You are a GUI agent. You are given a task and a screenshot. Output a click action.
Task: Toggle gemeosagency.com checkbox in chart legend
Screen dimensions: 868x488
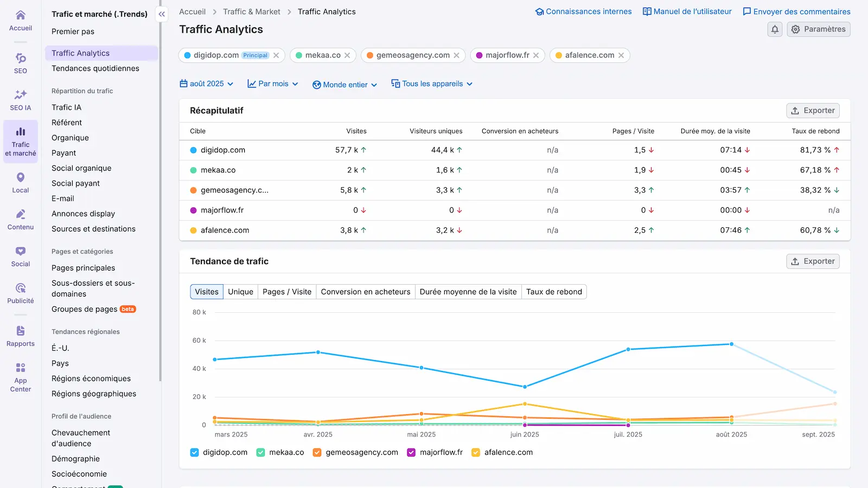(317, 452)
